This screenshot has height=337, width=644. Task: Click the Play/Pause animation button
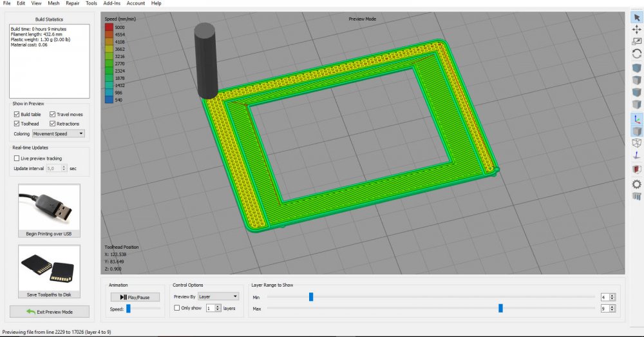click(135, 297)
